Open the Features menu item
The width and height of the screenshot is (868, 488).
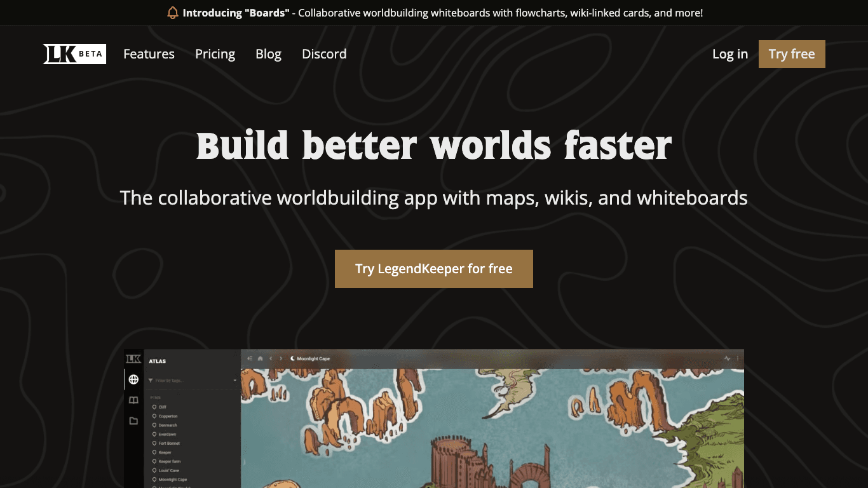(149, 54)
